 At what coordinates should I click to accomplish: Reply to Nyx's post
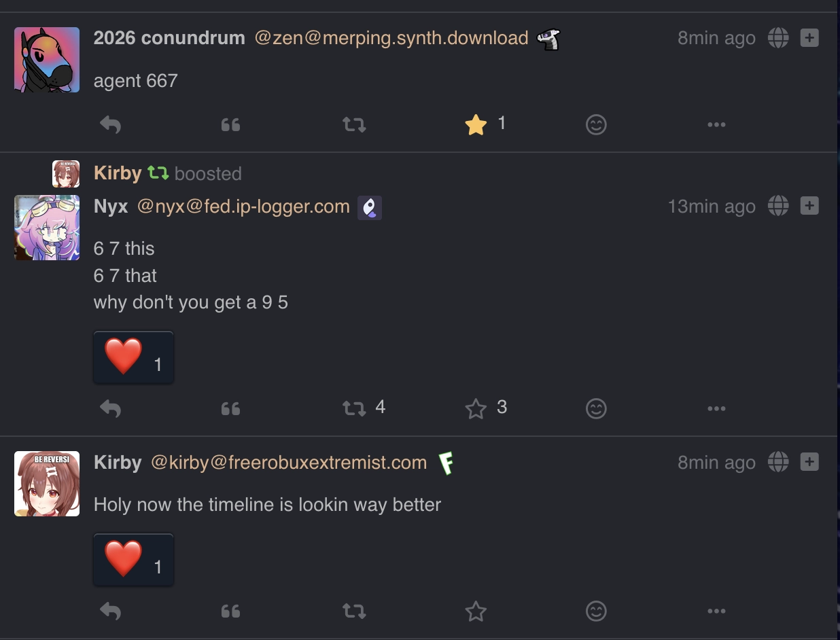pyautogui.click(x=110, y=409)
